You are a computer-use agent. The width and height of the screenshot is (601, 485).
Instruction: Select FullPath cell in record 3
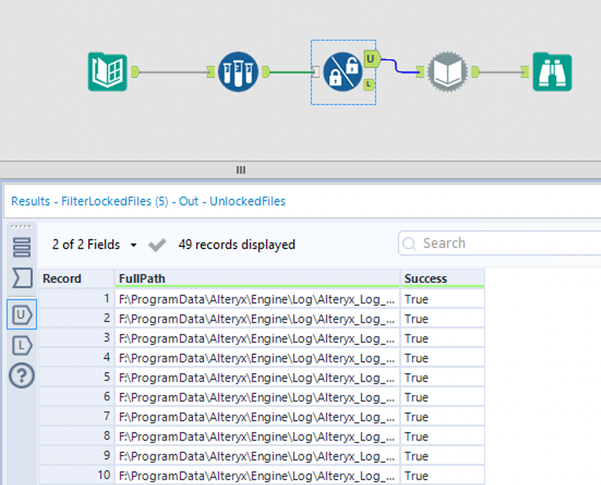point(257,338)
